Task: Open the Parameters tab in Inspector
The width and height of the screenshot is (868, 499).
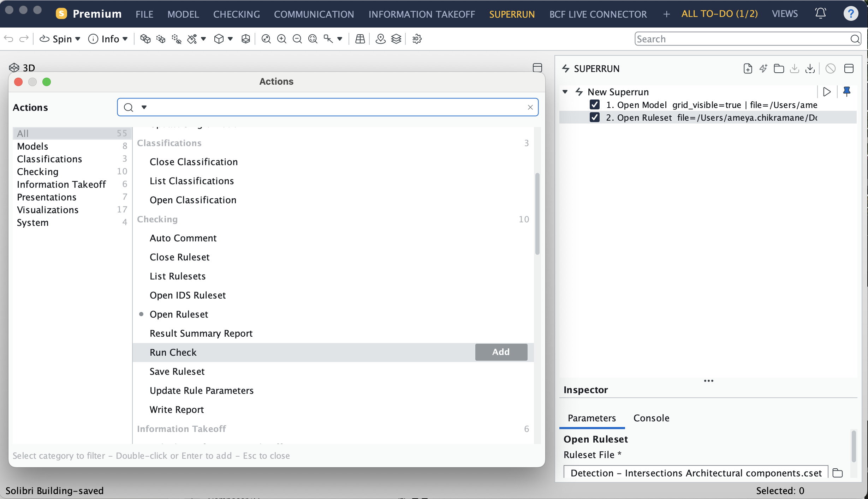Action: click(x=592, y=418)
